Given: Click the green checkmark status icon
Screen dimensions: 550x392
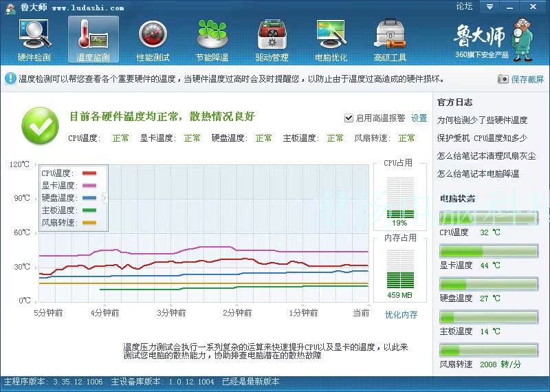Looking at the screenshot, I should [40, 126].
